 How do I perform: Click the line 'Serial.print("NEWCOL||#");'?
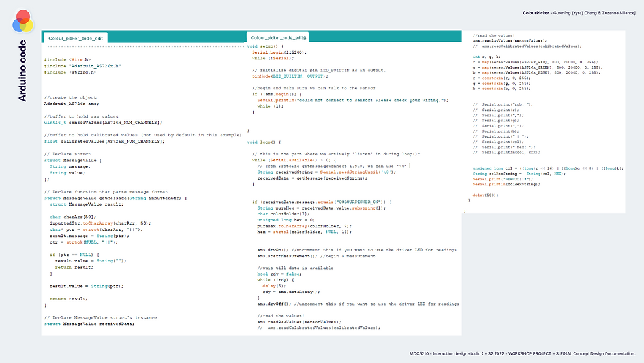coord(502,180)
